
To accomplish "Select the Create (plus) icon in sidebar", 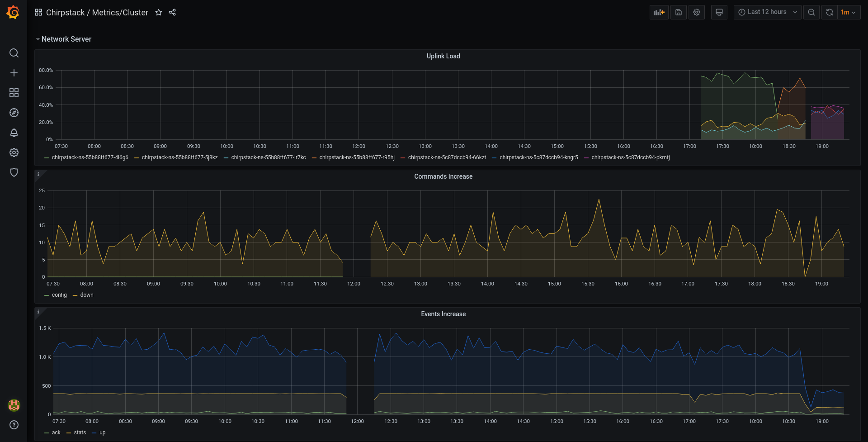I will 14,73.
